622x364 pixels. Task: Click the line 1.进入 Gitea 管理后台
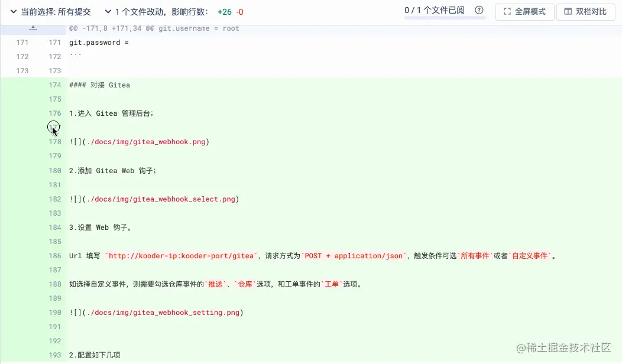pyautogui.click(x=111, y=113)
